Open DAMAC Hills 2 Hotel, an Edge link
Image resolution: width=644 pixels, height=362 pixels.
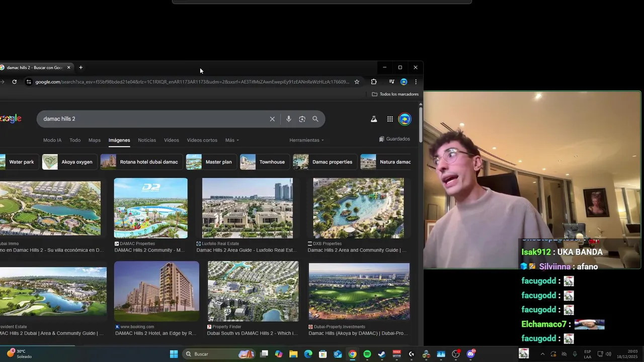(x=155, y=333)
